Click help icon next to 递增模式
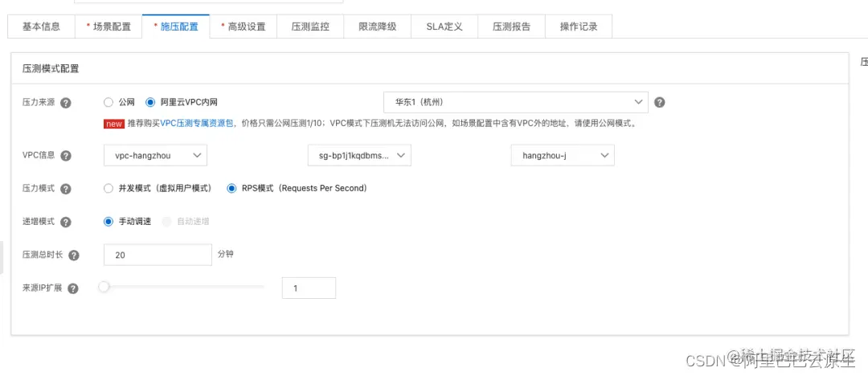The image size is (868, 376). coord(65,222)
